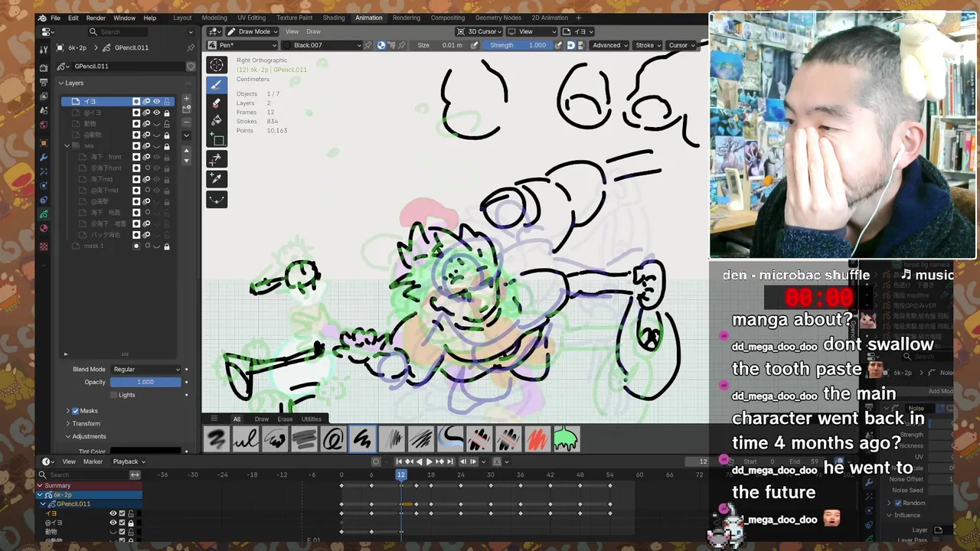Jump to the first frame
The image size is (980, 551).
pyautogui.click(x=399, y=461)
